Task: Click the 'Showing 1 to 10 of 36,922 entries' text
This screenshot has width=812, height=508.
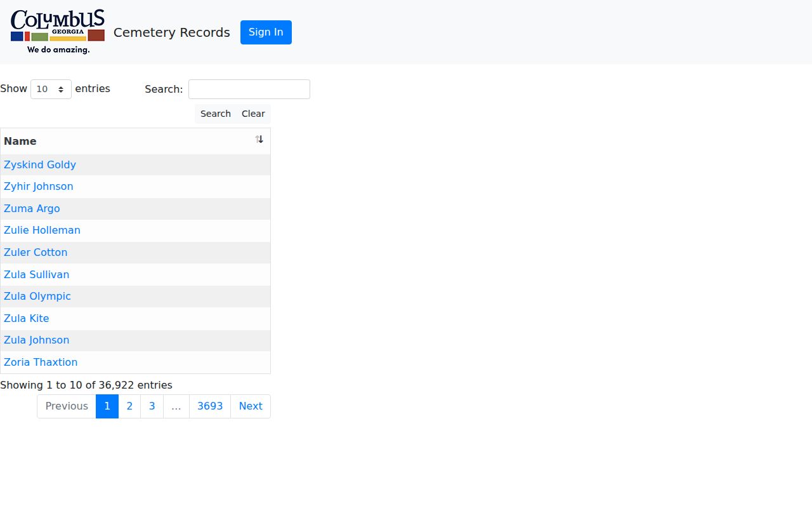Action: point(86,385)
